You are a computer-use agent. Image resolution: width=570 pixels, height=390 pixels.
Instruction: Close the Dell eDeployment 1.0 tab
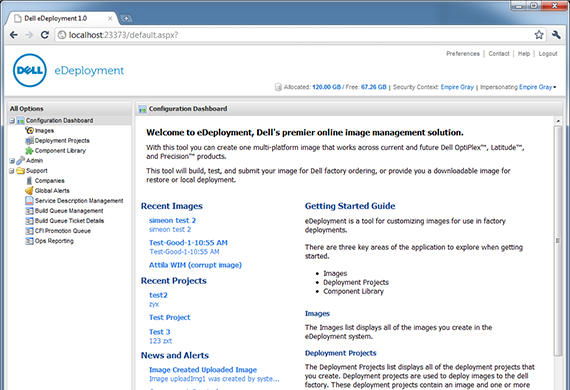[110, 18]
